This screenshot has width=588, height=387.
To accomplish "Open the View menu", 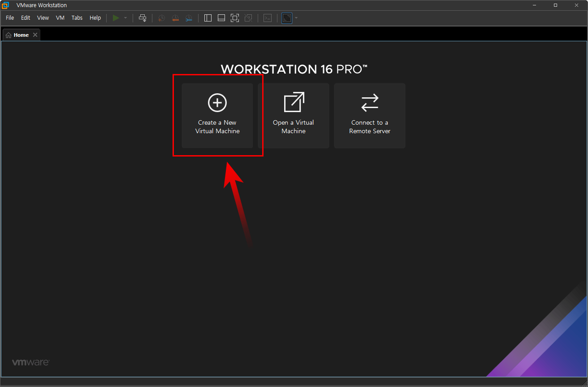I will pos(43,18).
